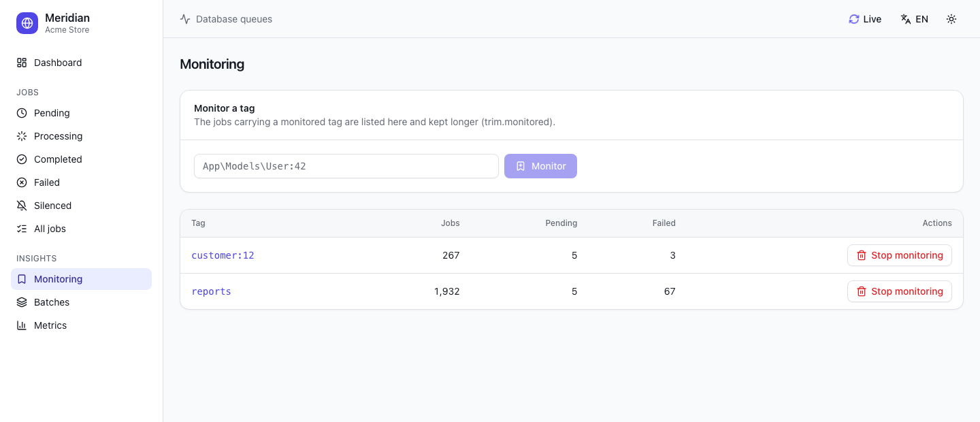The image size is (980, 422).
Task: Navigate to Metrics
Action: click(x=81, y=325)
